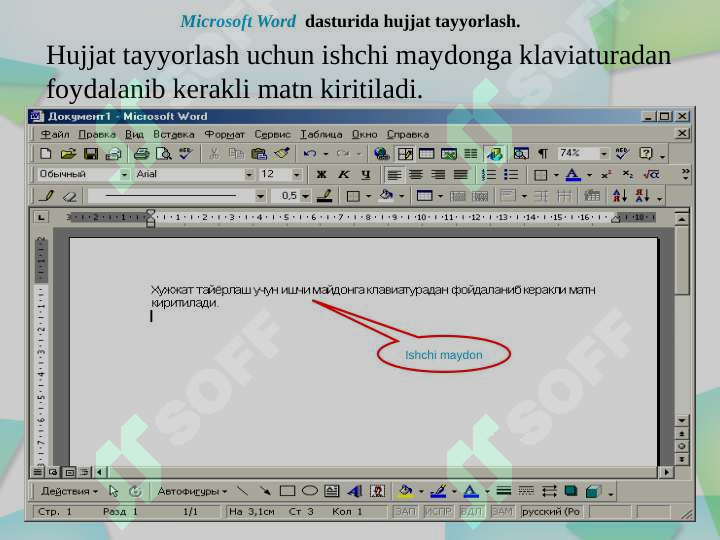This screenshot has height=540, width=720.
Task: Open the style dropdown showing Обычный
Action: [x=124, y=174]
